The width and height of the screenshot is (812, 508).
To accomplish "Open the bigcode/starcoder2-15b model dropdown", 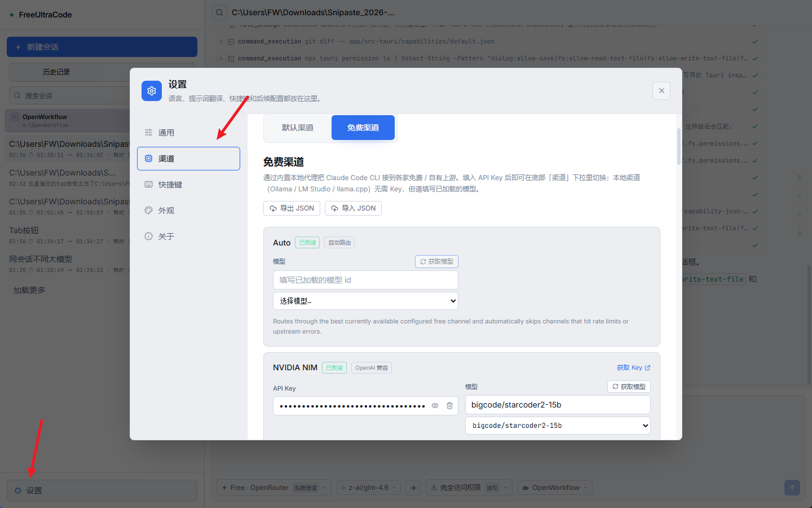I will coord(558,426).
